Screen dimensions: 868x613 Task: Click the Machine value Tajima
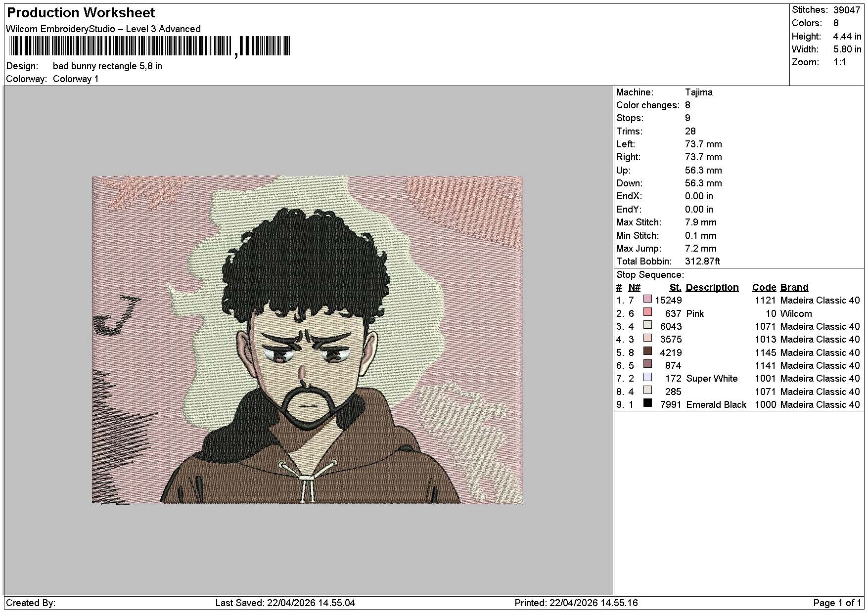click(x=698, y=92)
